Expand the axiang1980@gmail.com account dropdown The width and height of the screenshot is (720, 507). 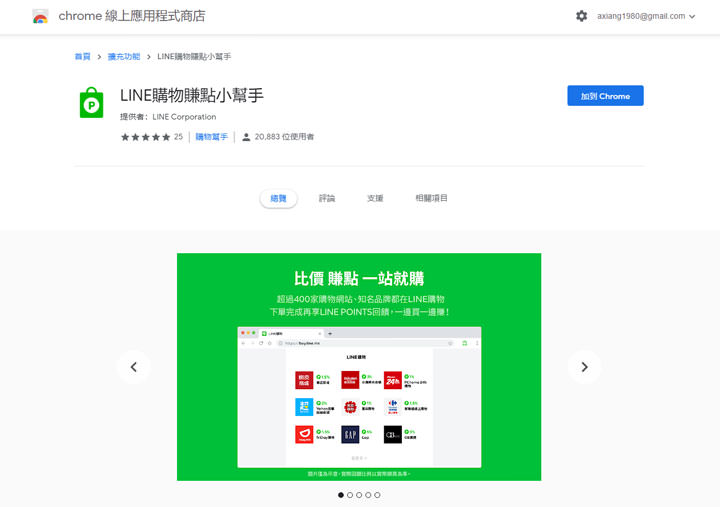[x=646, y=16]
